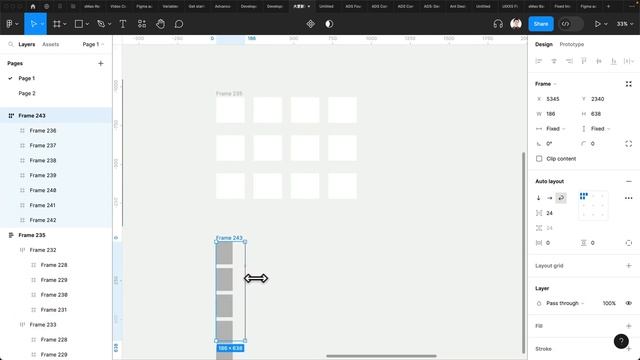The image size is (640, 360).
Task: Click independent corners icon
Action: pyautogui.click(x=629, y=144)
